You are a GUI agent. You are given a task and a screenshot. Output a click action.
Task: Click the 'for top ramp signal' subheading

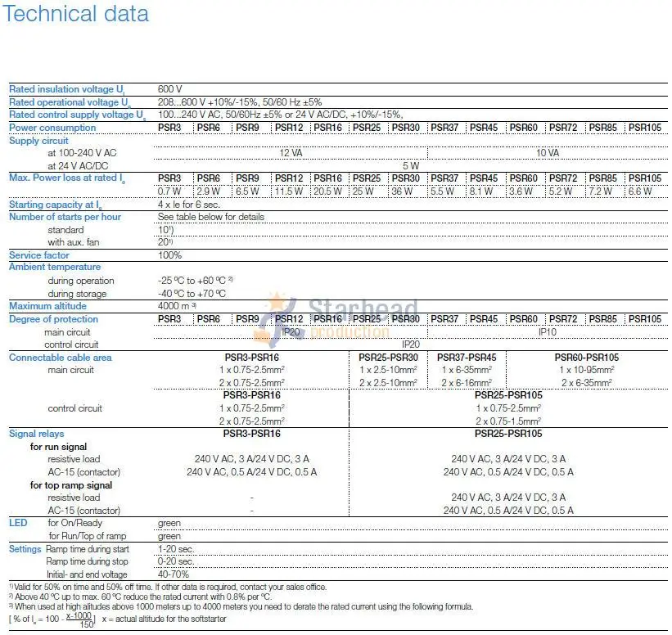click(x=71, y=485)
